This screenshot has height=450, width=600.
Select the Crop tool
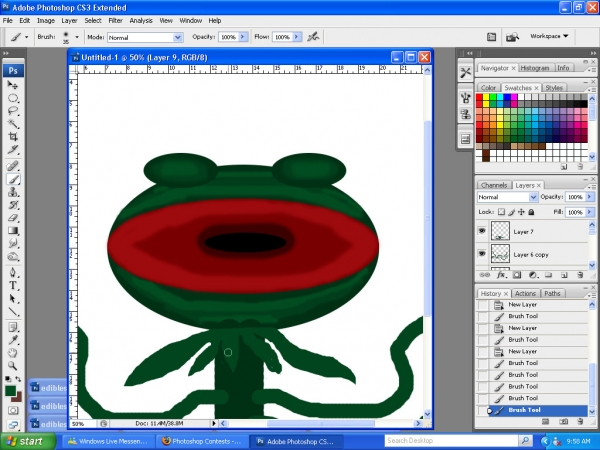pyautogui.click(x=13, y=137)
